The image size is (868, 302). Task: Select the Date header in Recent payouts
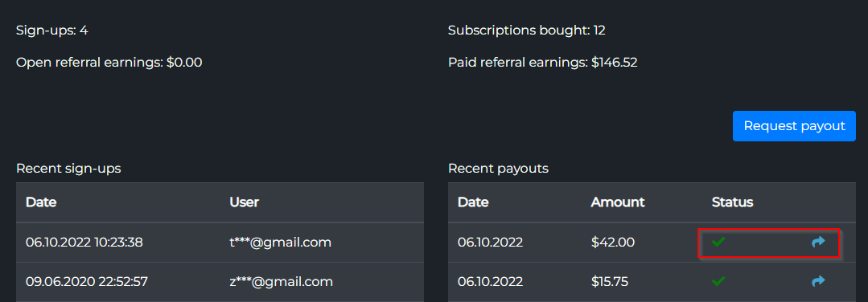pyautogui.click(x=473, y=202)
